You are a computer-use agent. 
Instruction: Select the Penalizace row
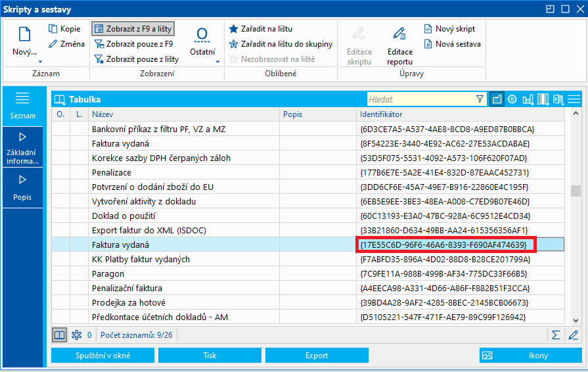coord(308,172)
